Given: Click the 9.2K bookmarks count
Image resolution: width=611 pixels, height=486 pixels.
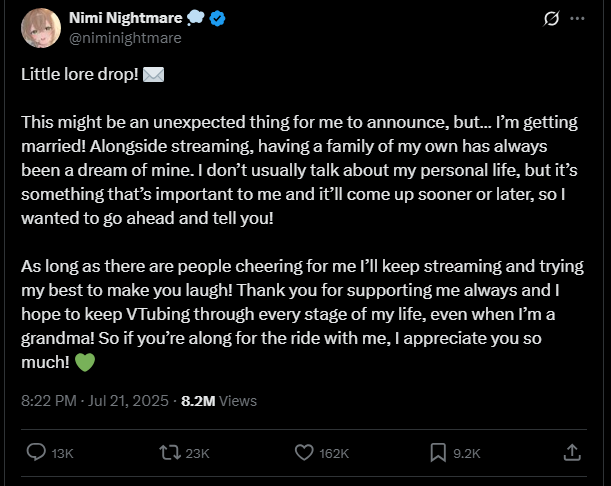Looking at the screenshot, I should coord(467,454).
